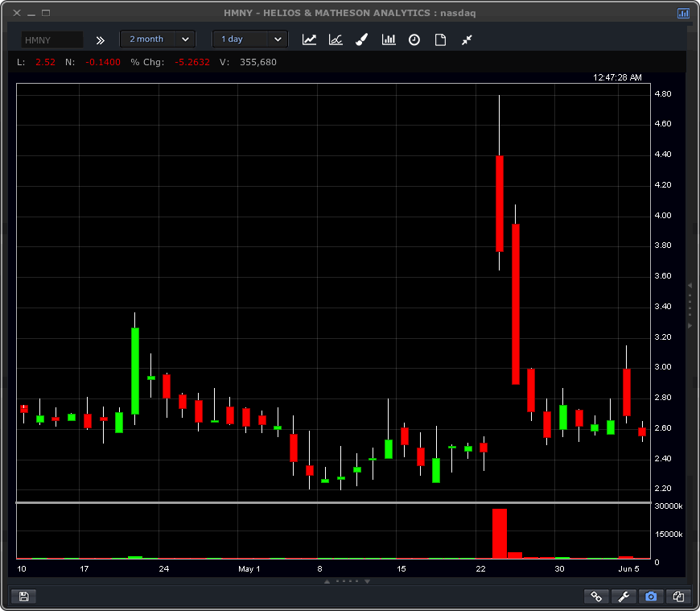Screen dimensions: 700x611
Task: Show the volume histogram tool
Action: (389, 39)
